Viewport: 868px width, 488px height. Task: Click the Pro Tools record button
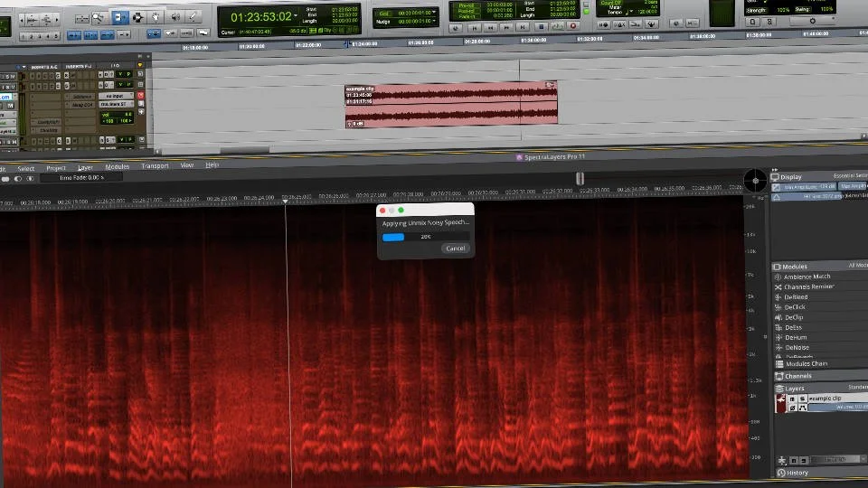point(573,25)
